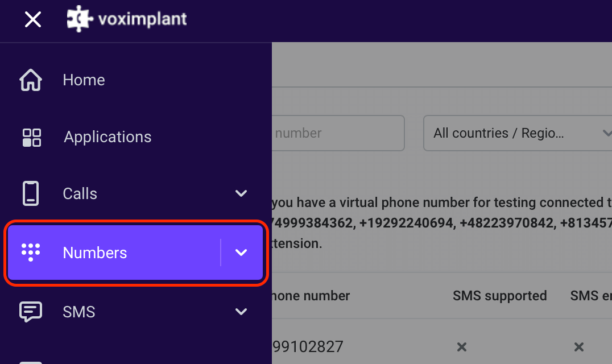The image size is (612, 364).
Task: Click the Calls phone icon
Action: [30, 193]
